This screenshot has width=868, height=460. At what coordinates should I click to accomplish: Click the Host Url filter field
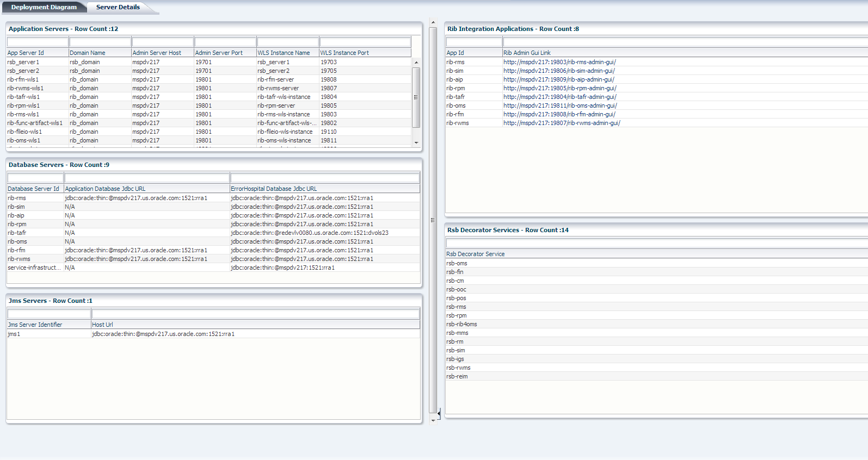pyautogui.click(x=256, y=314)
